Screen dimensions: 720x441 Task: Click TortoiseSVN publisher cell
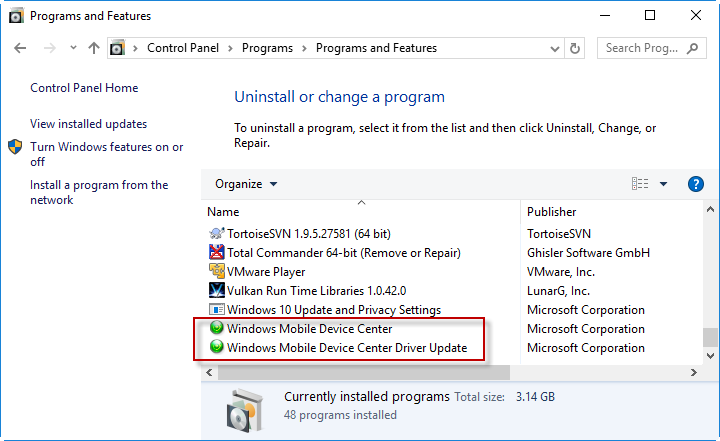[x=559, y=234]
